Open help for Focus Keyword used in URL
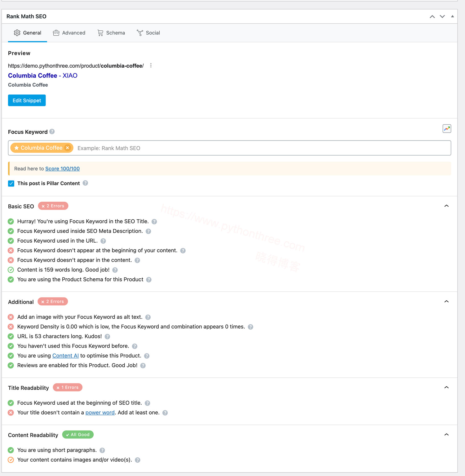Image resolution: width=465 pixels, height=476 pixels. click(103, 241)
